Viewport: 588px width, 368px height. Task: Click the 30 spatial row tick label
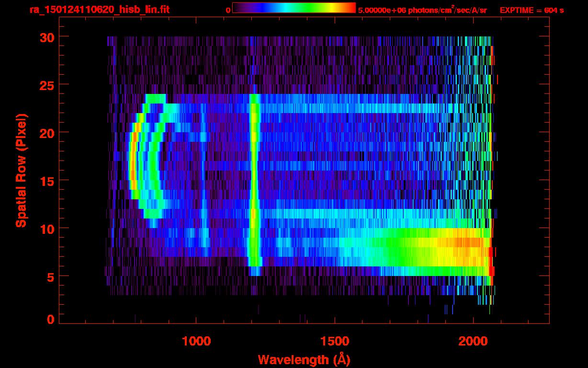[47, 37]
